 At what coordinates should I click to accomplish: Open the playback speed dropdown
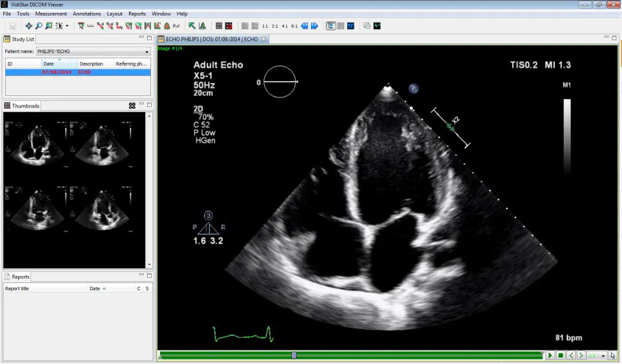[597, 356]
